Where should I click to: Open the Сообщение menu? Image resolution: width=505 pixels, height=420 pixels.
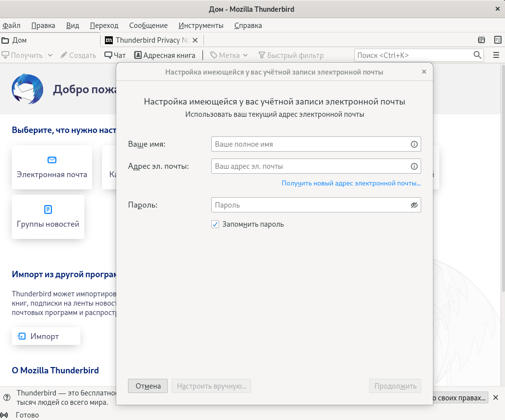(x=149, y=25)
